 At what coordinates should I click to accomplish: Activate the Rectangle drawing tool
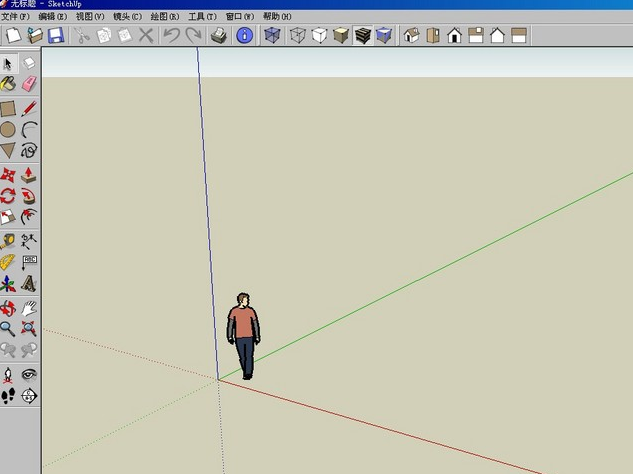coord(9,108)
